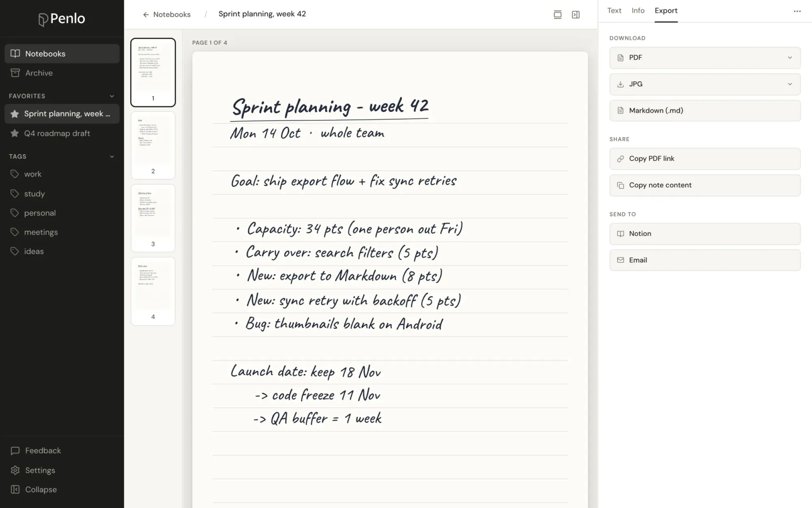The height and width of the screenshot is (508, 812).
Task: Collapse the Tags section chevron
Action: (x=112, y=156)
